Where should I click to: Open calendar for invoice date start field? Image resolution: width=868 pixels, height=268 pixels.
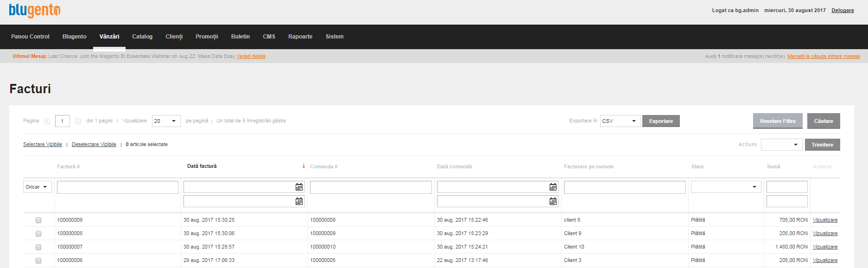point(299,187)
